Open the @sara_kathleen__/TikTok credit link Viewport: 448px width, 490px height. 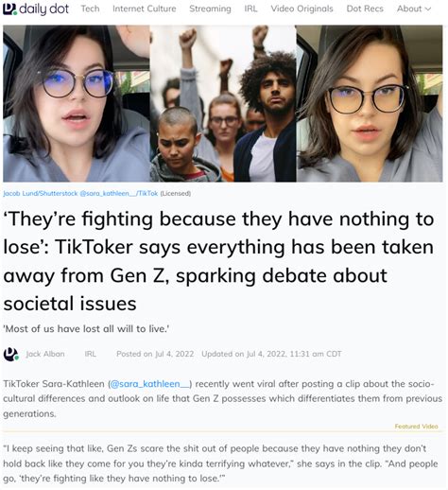click(119, 193)
